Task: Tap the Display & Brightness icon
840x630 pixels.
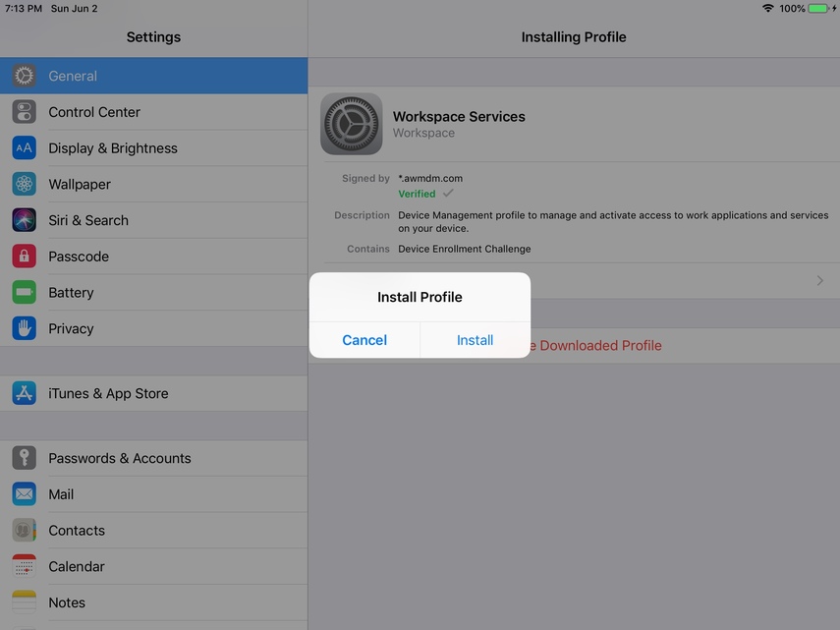Action: pyautogui.click(x=25, y=148)
